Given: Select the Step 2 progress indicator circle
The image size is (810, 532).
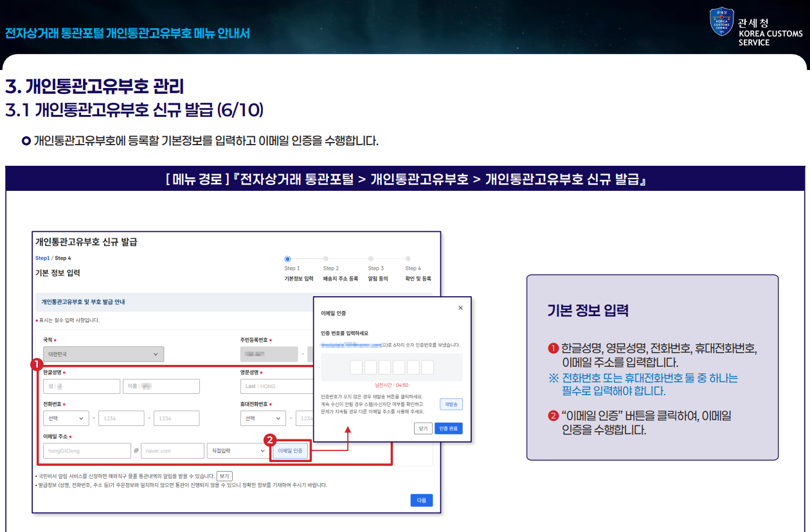Looking at the screenshot, I should point(326,259).
